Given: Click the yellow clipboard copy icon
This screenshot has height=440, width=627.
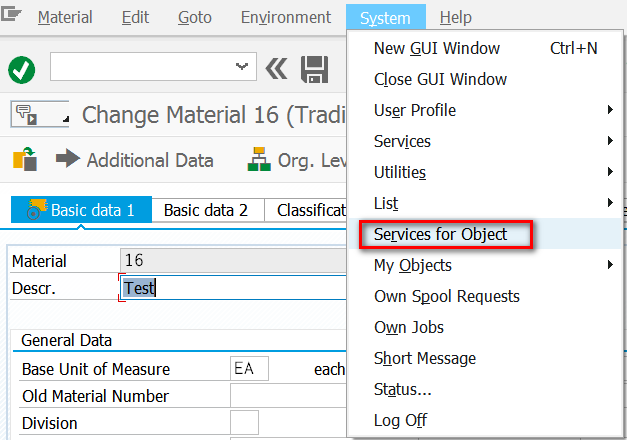Looking at the screenshot, I should tap(25, 159).
